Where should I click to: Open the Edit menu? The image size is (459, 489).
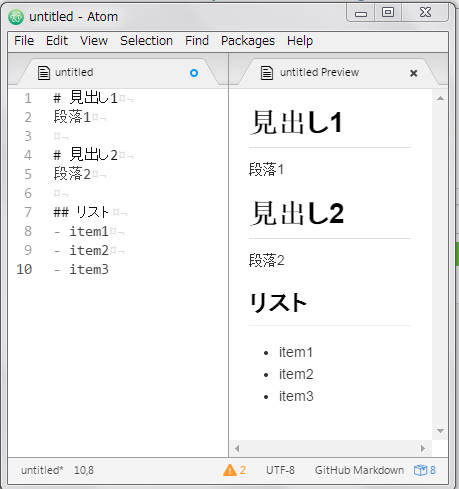(57, 41)
